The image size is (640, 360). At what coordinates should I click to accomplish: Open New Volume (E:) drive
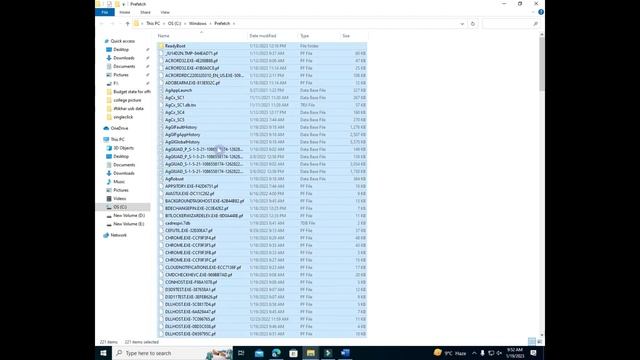(x=129, y=224)
